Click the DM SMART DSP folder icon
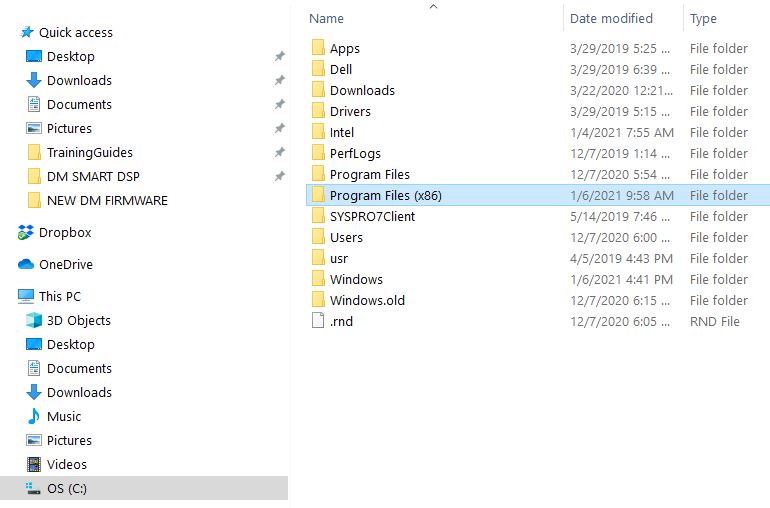Viewport: 770px width, 508px height. pos(34,176)
